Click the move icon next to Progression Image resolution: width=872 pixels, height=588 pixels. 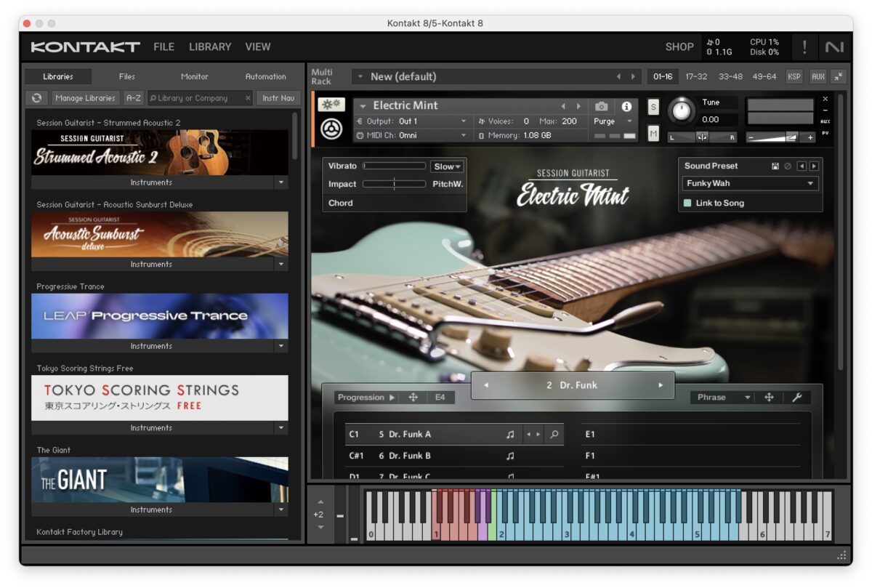(413, 398)
